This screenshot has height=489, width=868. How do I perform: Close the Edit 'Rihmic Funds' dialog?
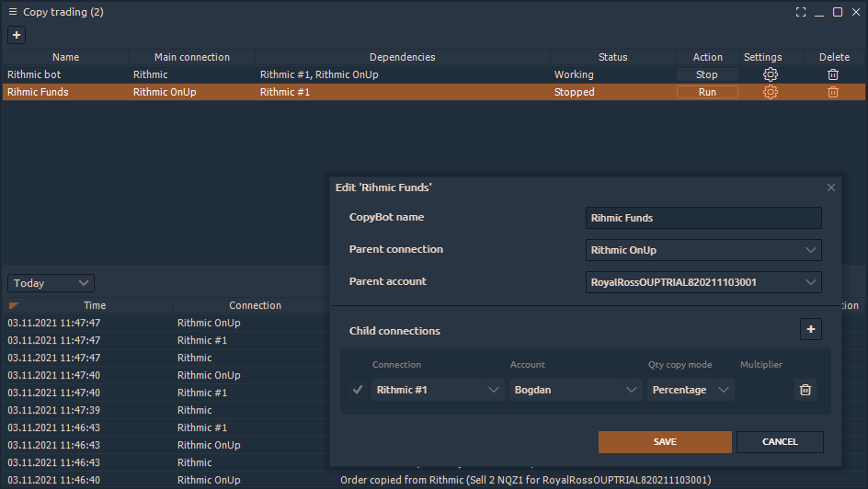click(x=831, y=188)
